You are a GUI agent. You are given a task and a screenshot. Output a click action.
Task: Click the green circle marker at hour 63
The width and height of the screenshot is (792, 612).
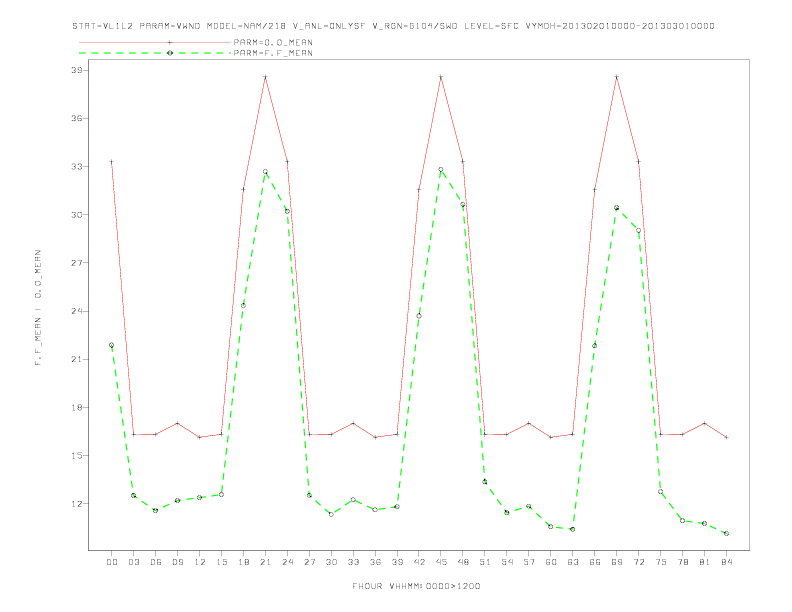click(x=573, y=529)
